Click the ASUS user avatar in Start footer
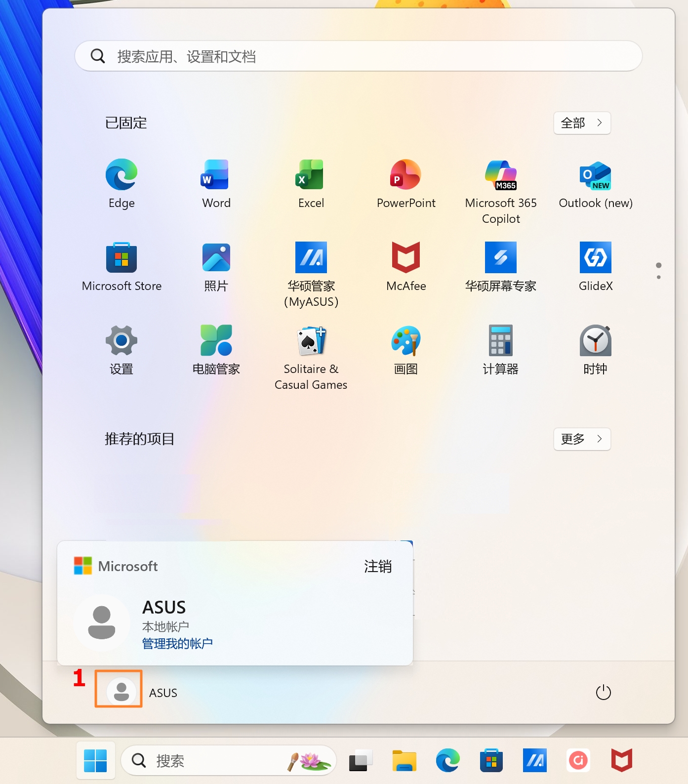 (x=119, y=690)
